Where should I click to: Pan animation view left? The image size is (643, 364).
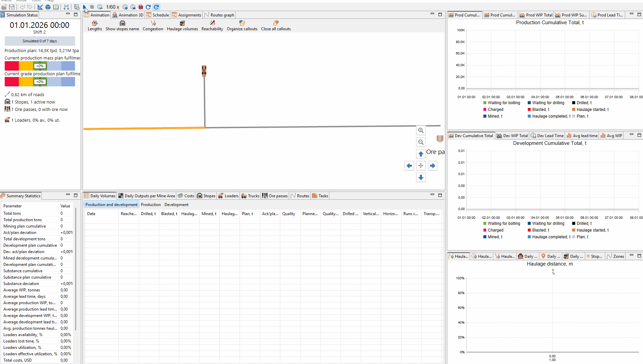pos(409,166)
